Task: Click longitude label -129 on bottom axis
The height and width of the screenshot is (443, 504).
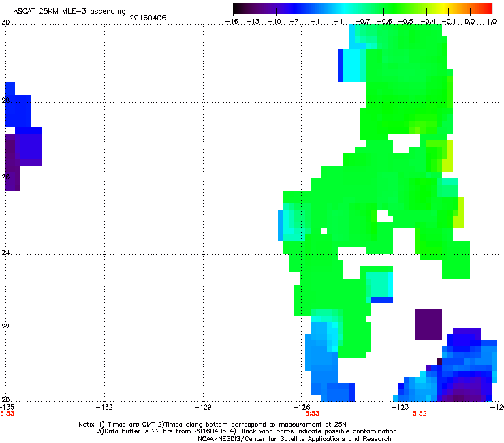Action: coord(203,407)
